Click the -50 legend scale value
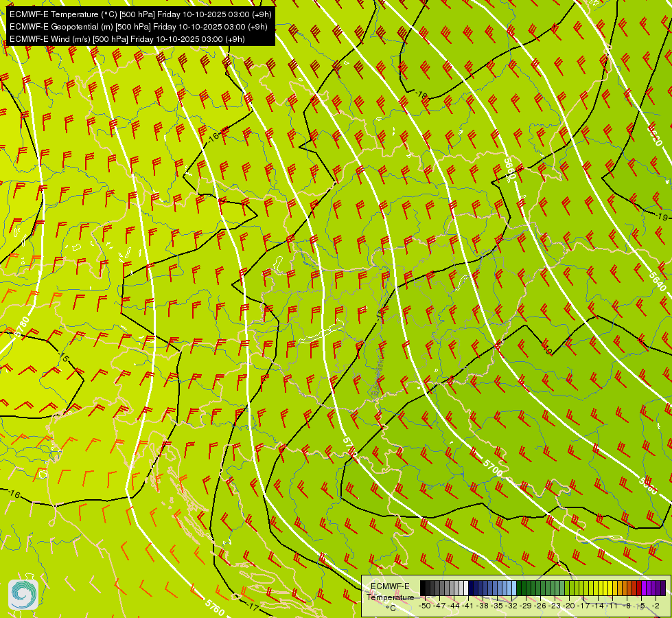This screenshot has height=618, width=672. tap(425, 606)
